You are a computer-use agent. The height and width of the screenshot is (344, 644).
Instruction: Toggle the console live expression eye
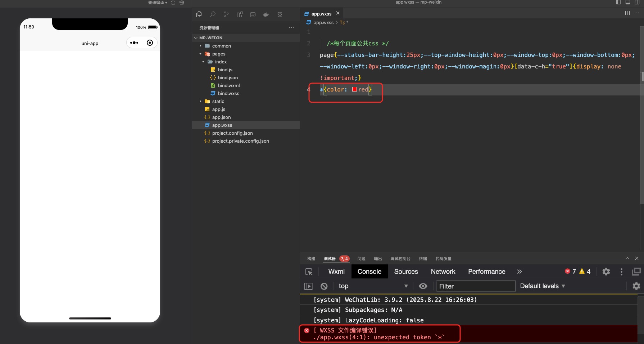tap(423, 286)
